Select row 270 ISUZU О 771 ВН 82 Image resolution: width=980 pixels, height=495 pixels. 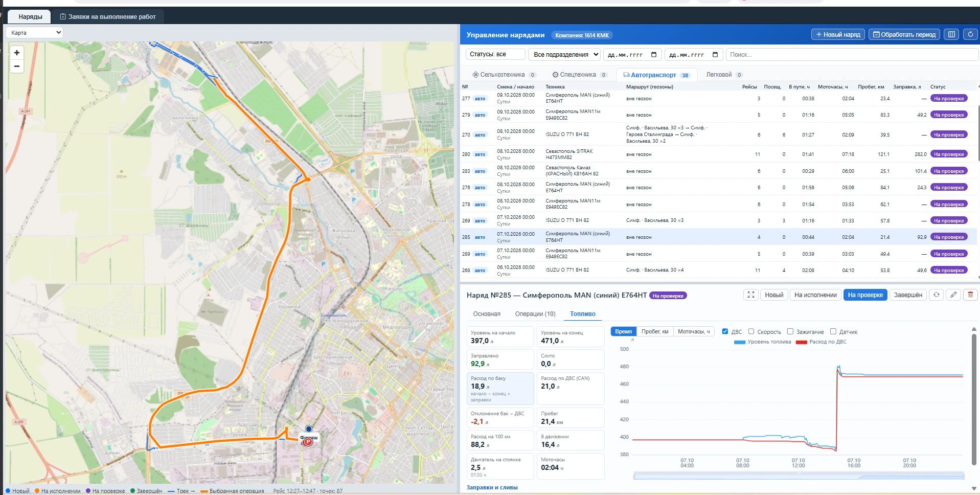(719, 134)
